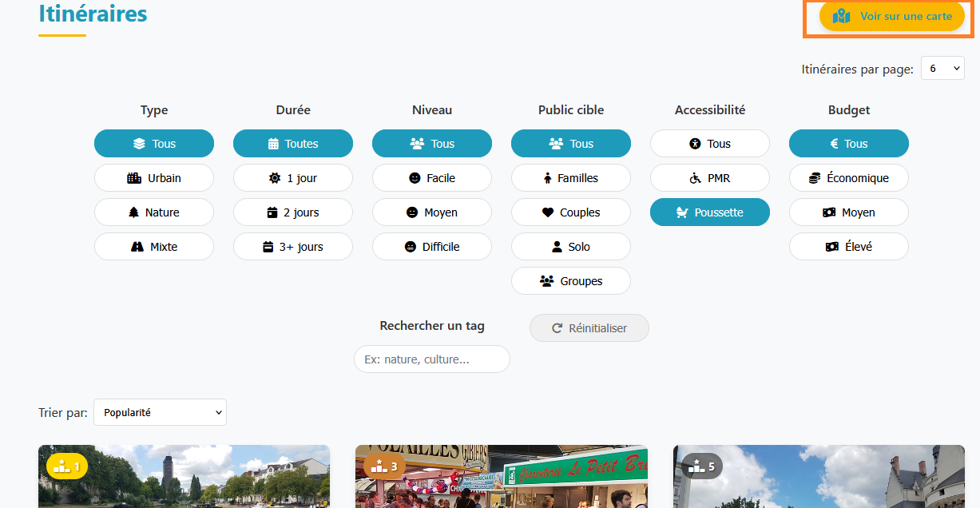Click the Réinitialiser reset button
Image resolution: width=980 pixels, height=508 pixels.
coord(589,328)
